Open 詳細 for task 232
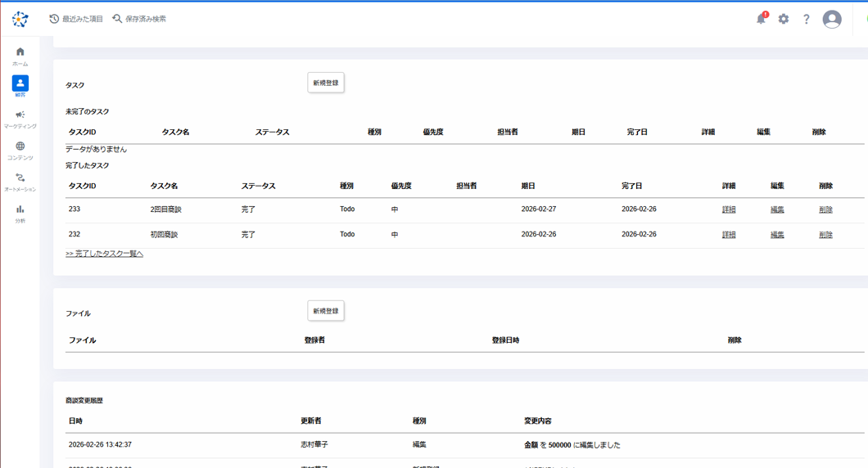This screenshot has height=468, width=868. coord(729,235)
